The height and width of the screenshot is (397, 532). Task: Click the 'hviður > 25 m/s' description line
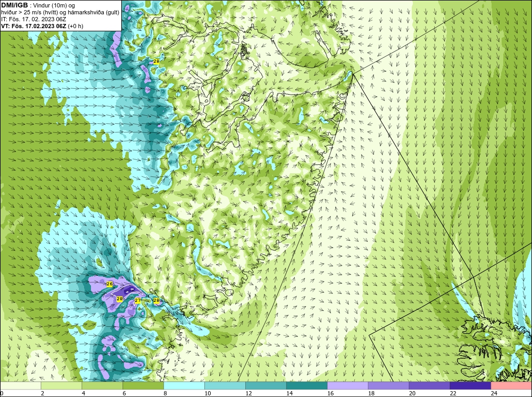60,12
